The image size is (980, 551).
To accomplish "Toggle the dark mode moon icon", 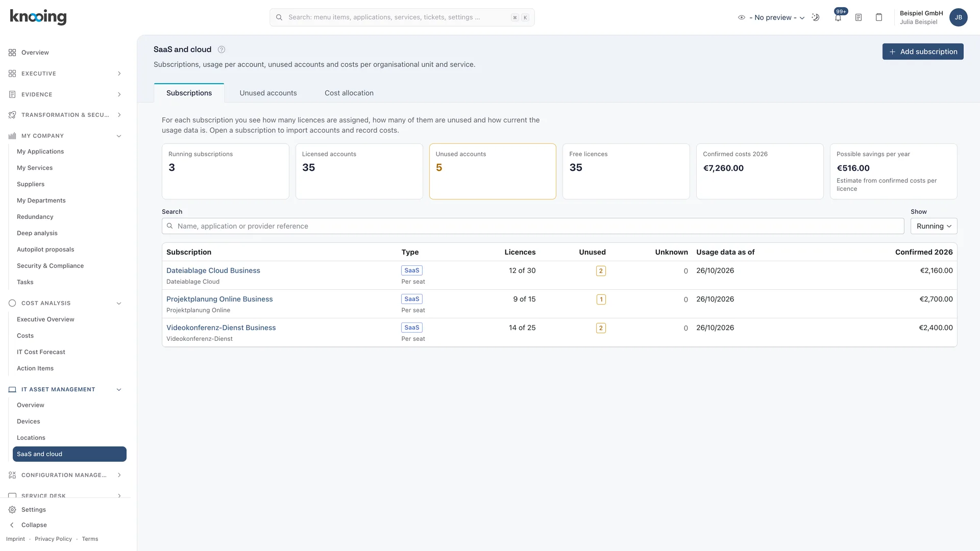I will [816, 17].
